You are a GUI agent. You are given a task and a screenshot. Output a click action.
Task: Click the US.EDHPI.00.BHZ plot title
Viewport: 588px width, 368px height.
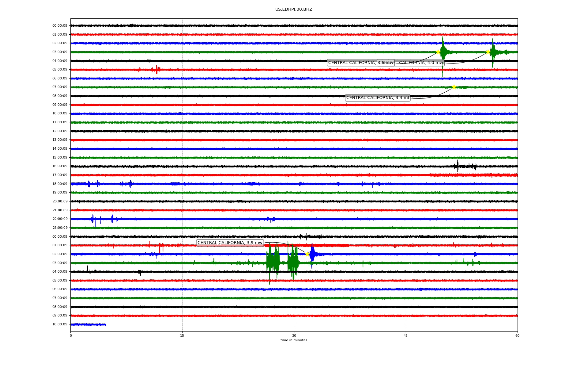click(294, 10)
